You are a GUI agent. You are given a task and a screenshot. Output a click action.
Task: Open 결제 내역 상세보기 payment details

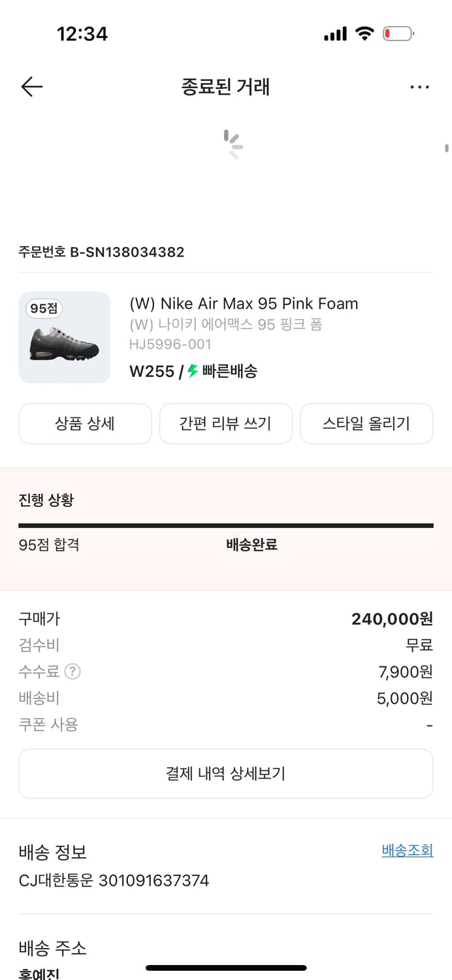click(225, 774)
